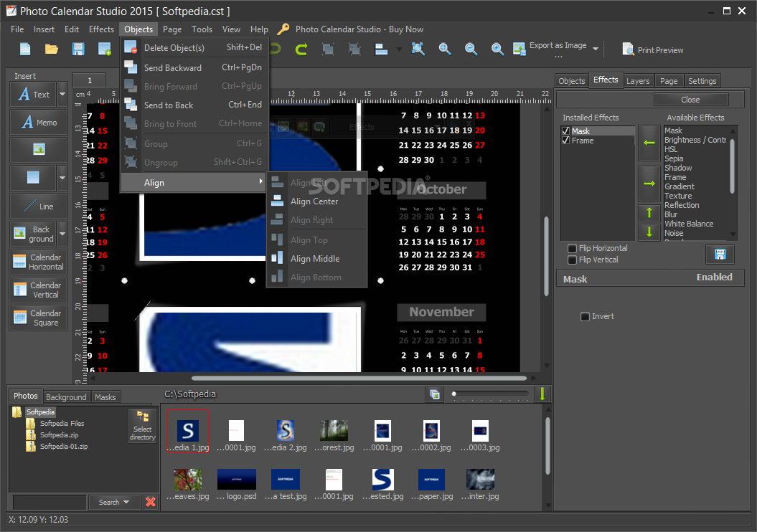
Task: Insert a Calendar Vertical
Action: pyautogui.click(x=39, y=290)
